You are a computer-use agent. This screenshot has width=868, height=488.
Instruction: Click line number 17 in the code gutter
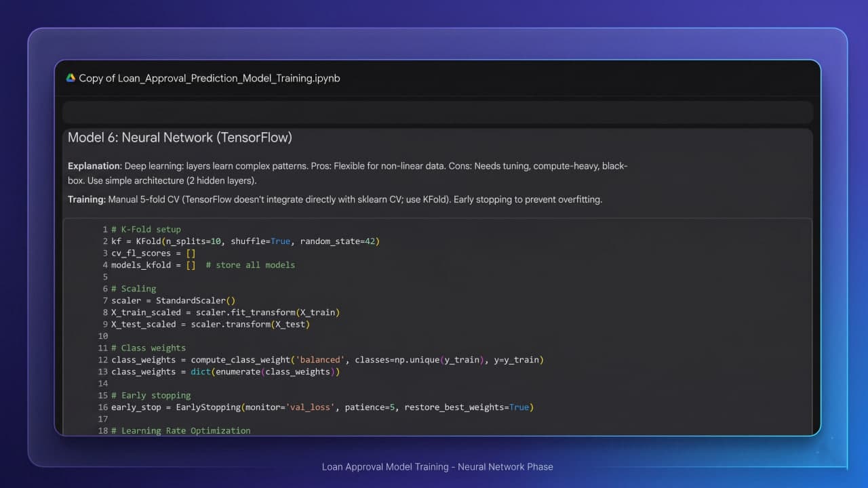tap(103, 419)
